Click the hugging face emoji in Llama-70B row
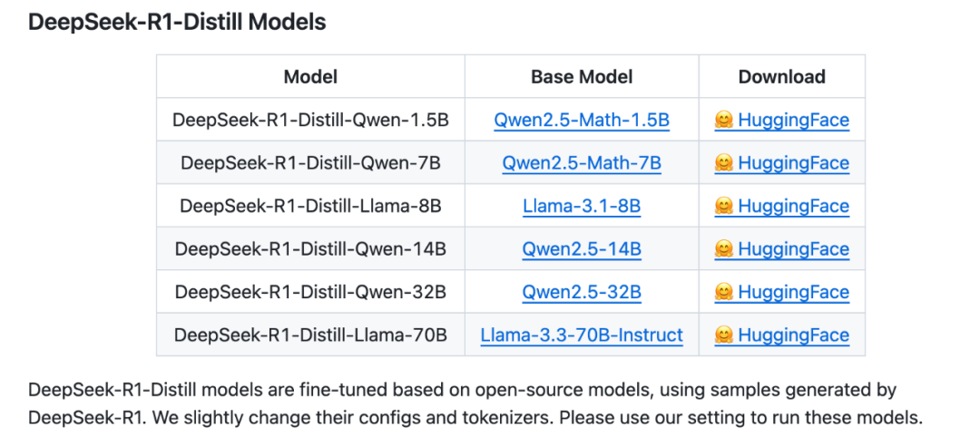 point(723,334)
